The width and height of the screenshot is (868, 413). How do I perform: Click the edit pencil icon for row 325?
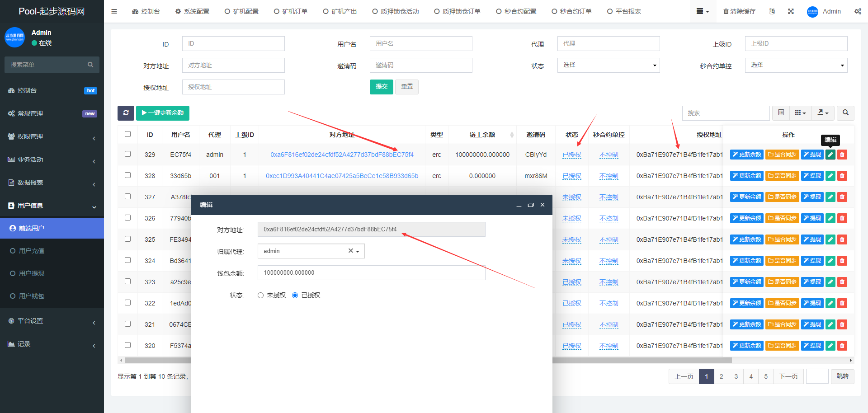tap(830, 239)
